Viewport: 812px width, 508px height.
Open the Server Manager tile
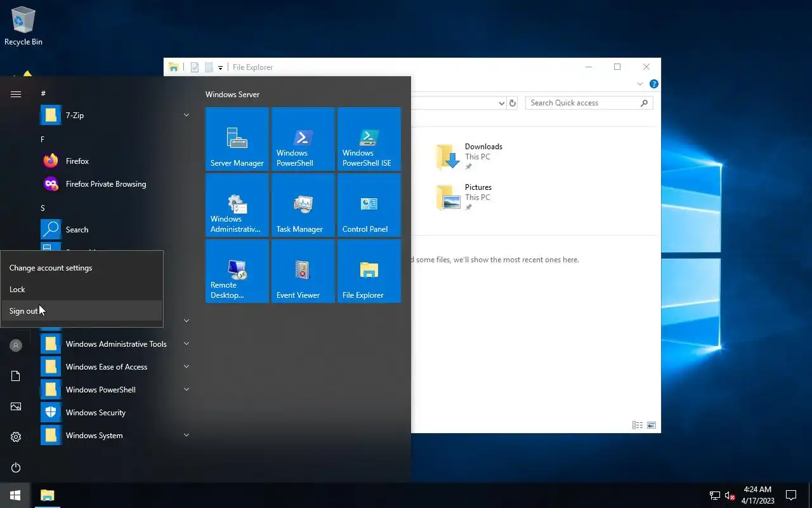pyautogui.click(x=237, y=139)
